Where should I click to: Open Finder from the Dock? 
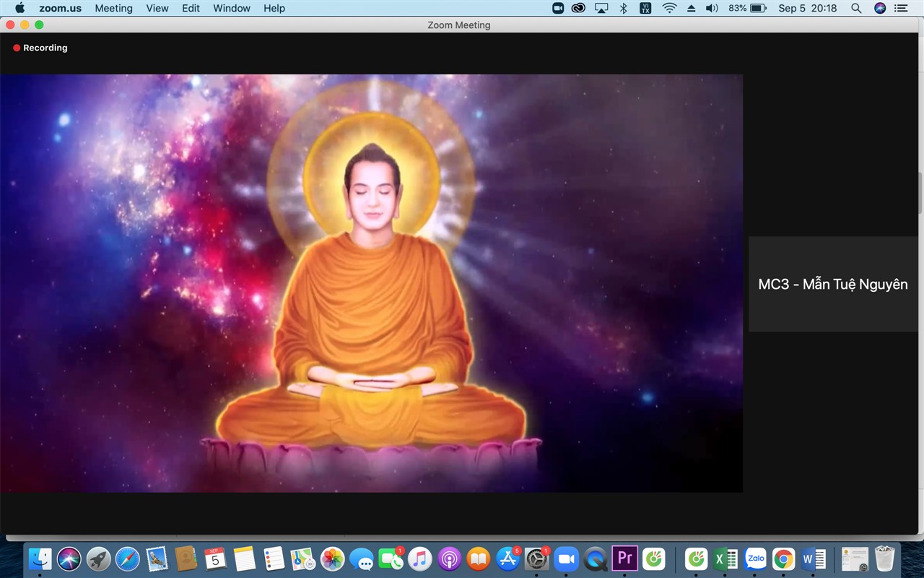pos(40,558)
